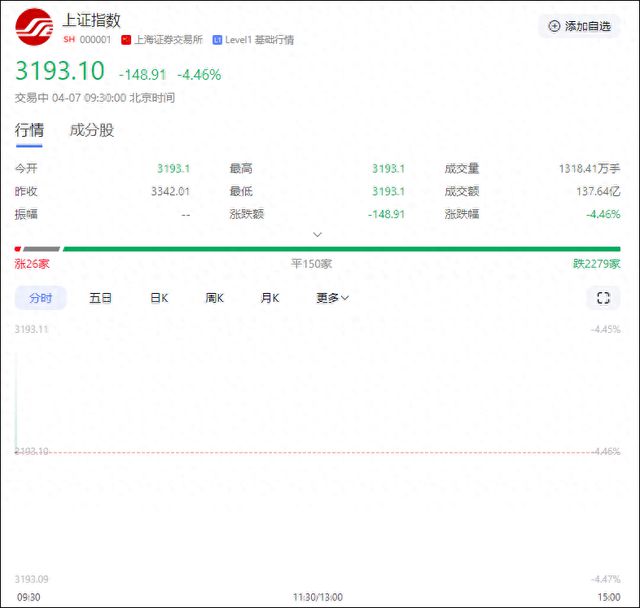Click the 上海证券交易所 red badge icon
This screenshot has width=640, height=608.
coord(126,40)
